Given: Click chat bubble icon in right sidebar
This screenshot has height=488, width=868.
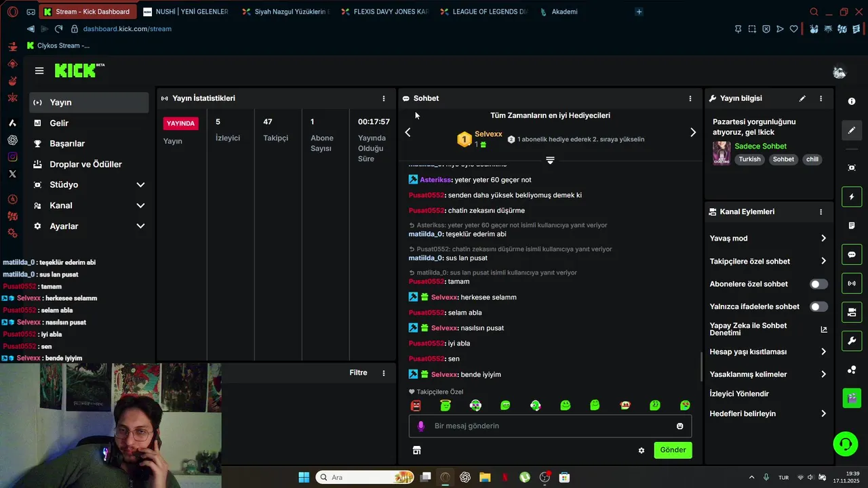Looking at the screenshot, I should (x=852, y=255).
